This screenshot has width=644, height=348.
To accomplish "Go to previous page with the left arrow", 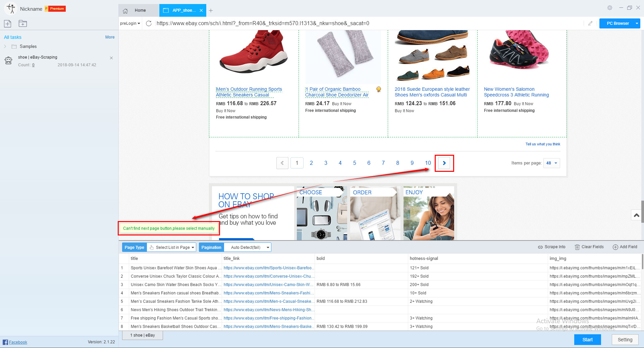I will pos(282,163).
